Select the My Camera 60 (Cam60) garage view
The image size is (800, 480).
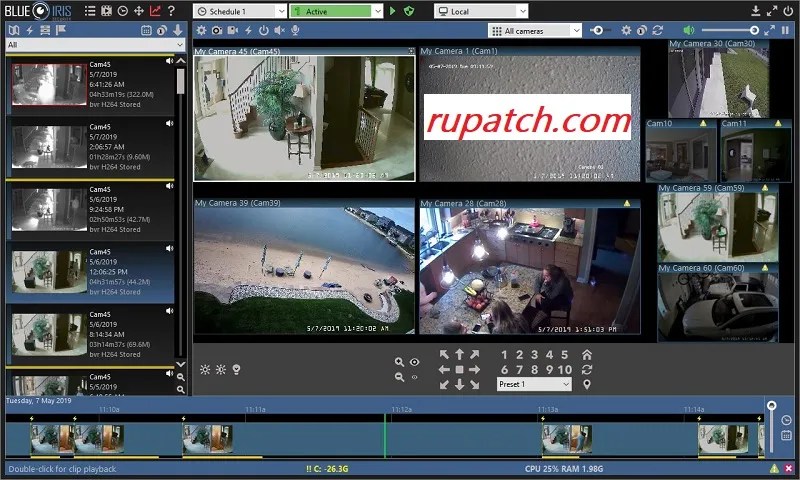[x=718, y=302]
